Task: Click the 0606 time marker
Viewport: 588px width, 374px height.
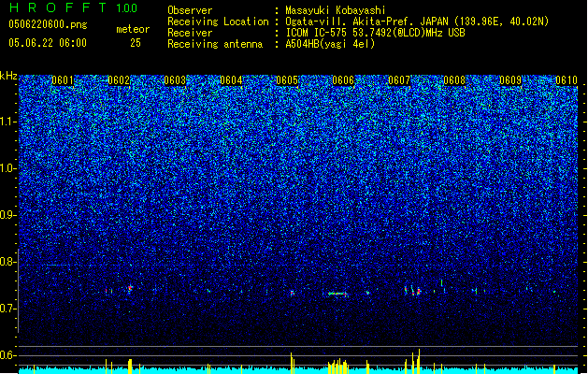Action: pyautogui.click(x=343, y=80)
